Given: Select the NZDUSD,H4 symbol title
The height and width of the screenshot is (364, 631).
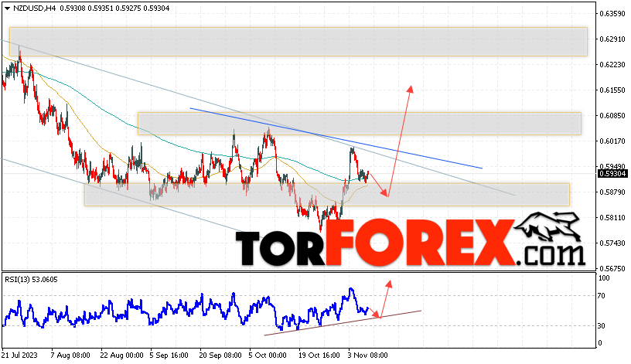Looking at the screenshot, I should (x=35, y=9).
